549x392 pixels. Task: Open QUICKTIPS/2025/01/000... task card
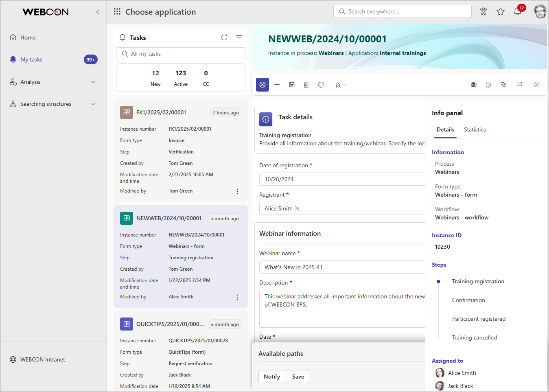[x=181, y=352]
